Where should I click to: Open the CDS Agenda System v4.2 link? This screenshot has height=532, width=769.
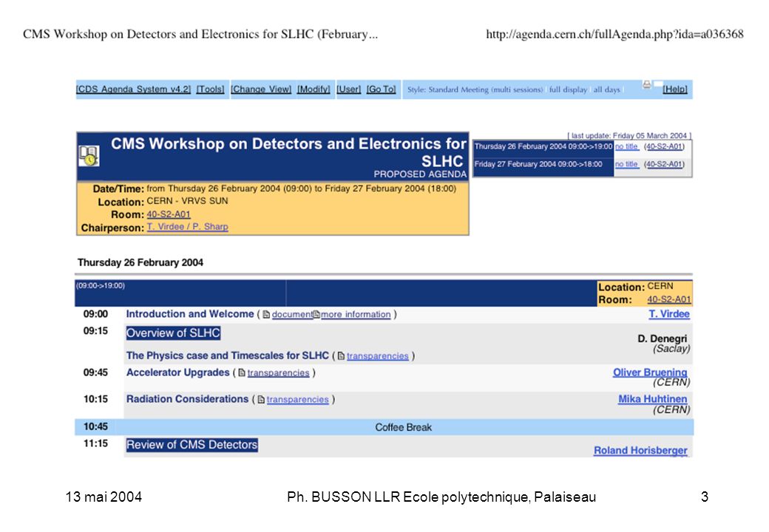pos(133,89)
